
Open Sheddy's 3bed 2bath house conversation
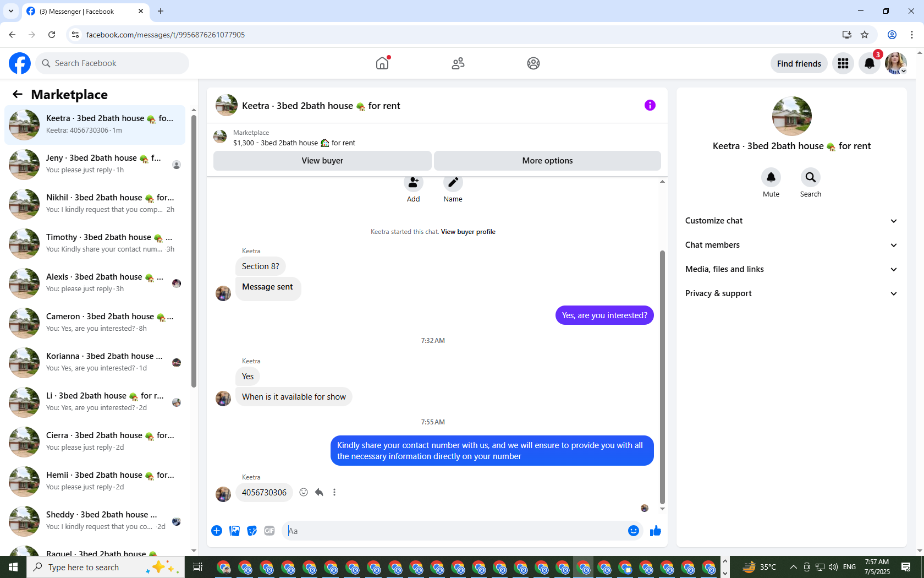click(x=95, y=521)
